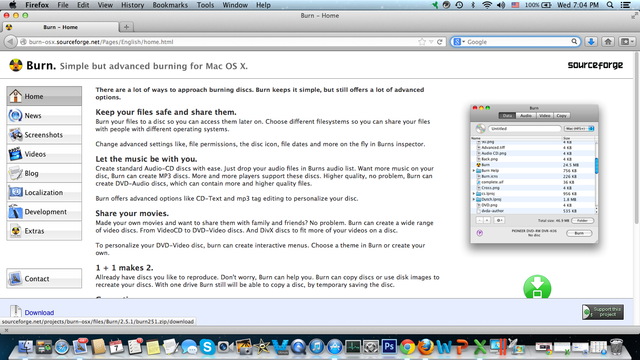Open the Blog sidebar entry
The width and height of the screenshot is (640, 360).
[44, 173]
